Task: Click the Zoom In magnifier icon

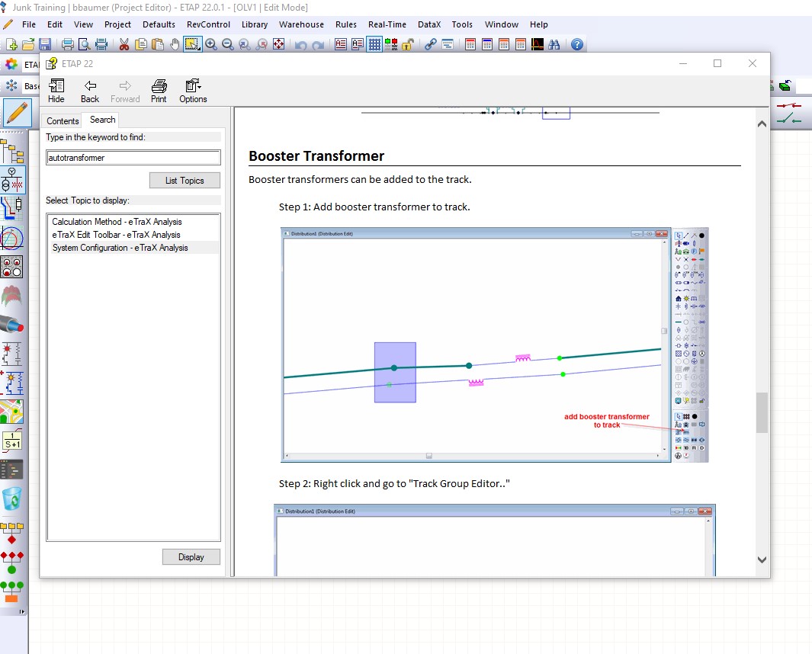Action: [x=211, y=44]
